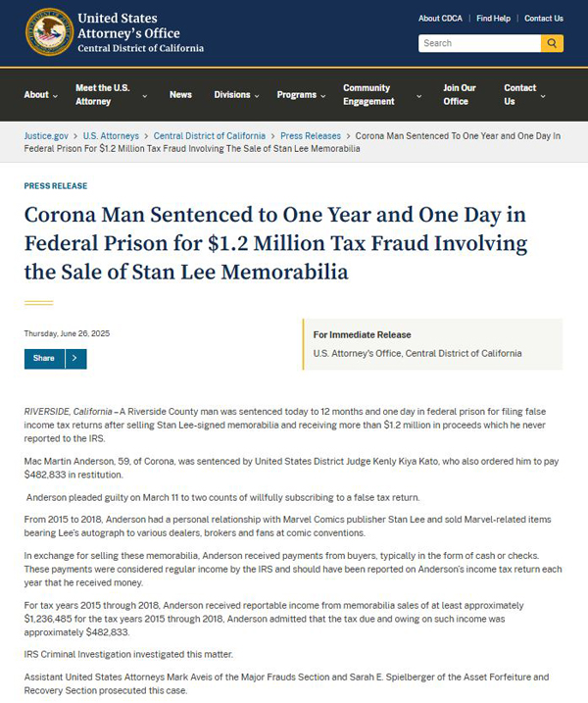Click the Department of Justice seal logo

tap(49, 31)
